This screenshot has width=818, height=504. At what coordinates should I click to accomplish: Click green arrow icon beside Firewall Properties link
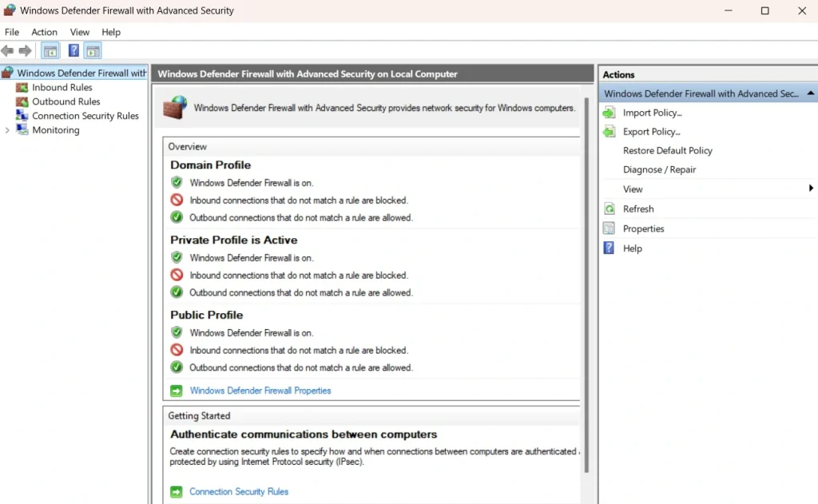pos(177,391)
